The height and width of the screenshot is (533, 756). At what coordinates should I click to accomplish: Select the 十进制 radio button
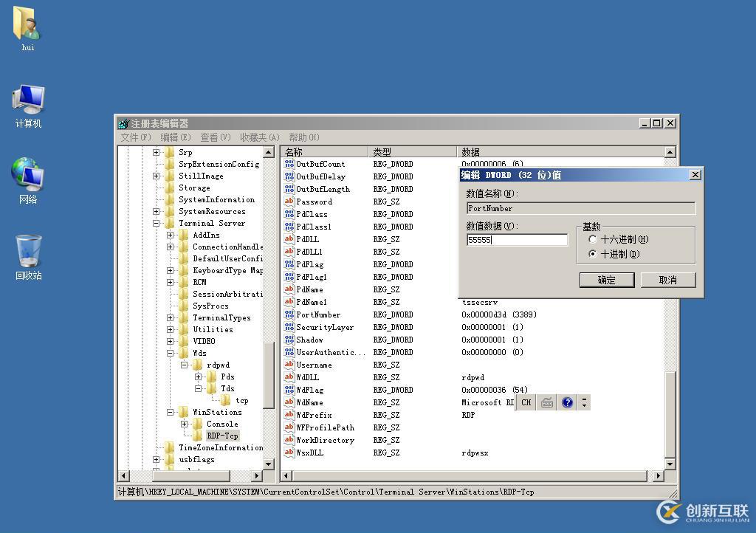point(593,254)
